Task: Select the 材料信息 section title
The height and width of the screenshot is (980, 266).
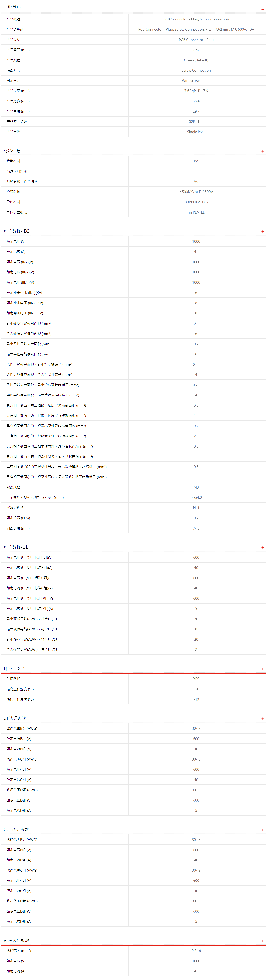Action: [x=12, y=151]
